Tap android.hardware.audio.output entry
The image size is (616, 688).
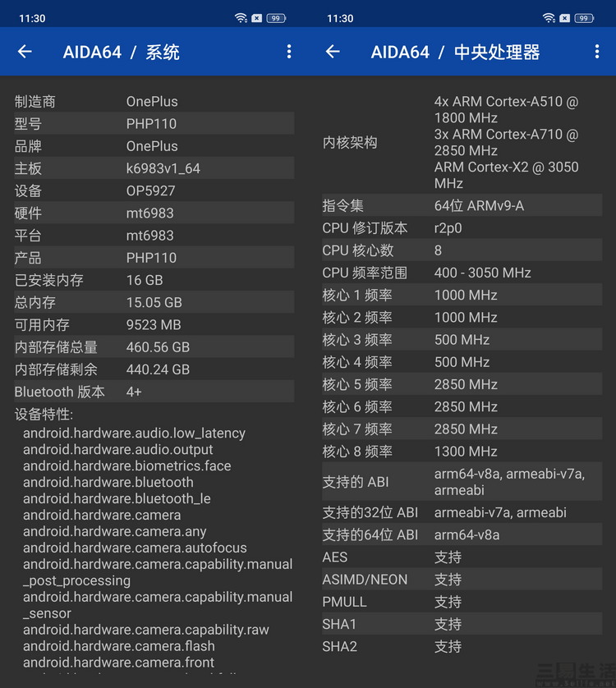(x=117, y=450)
